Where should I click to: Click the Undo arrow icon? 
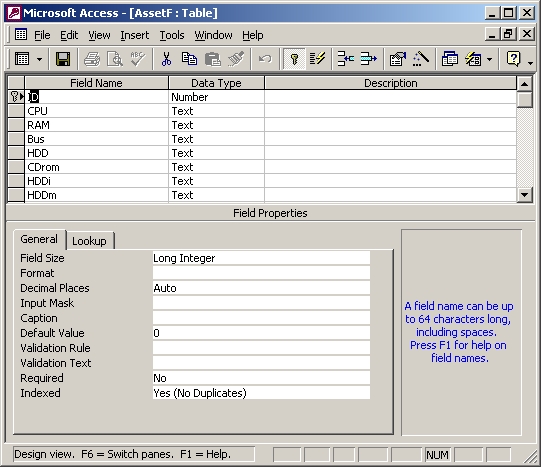[265, 59]
